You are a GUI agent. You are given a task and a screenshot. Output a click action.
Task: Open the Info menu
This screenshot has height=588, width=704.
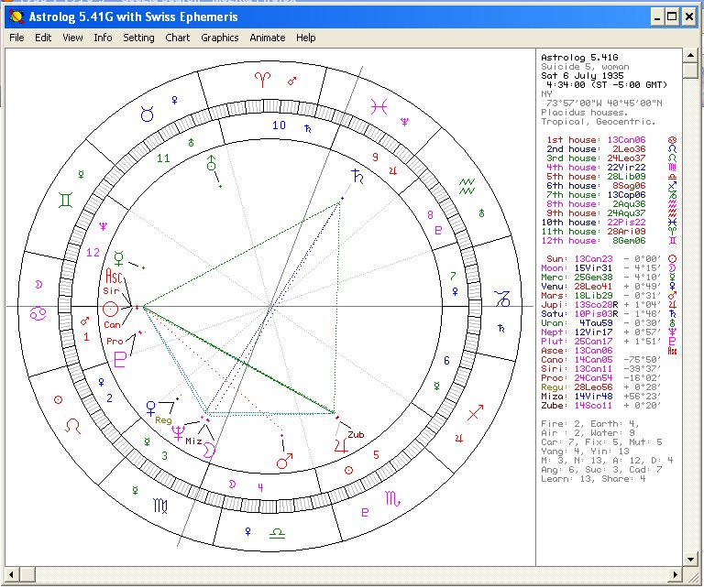pos(103,38)
